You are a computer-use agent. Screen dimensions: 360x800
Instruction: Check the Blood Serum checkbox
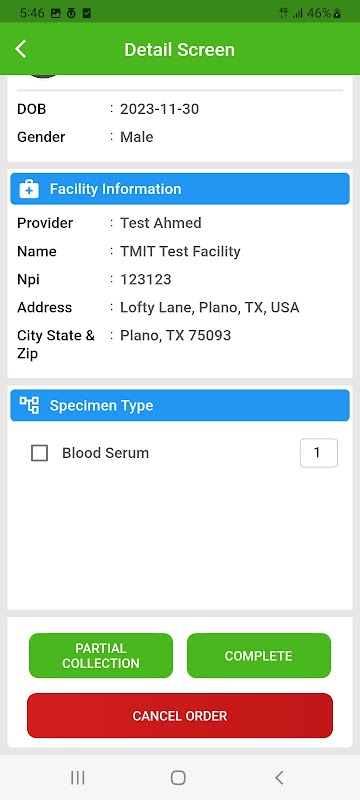[39, 453]
